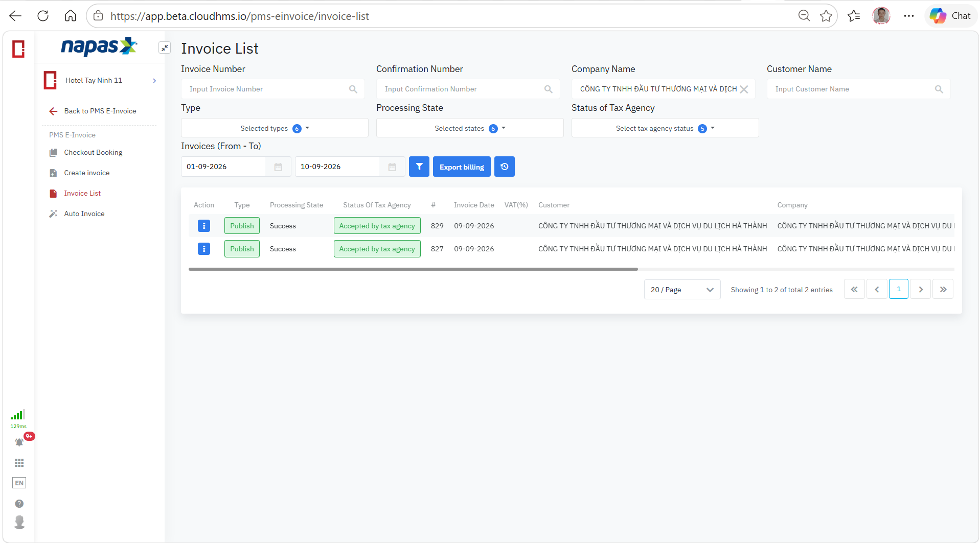Clear the Company Name filter with X
This screenshot has height=543, width=980.
tap(744, 89)
